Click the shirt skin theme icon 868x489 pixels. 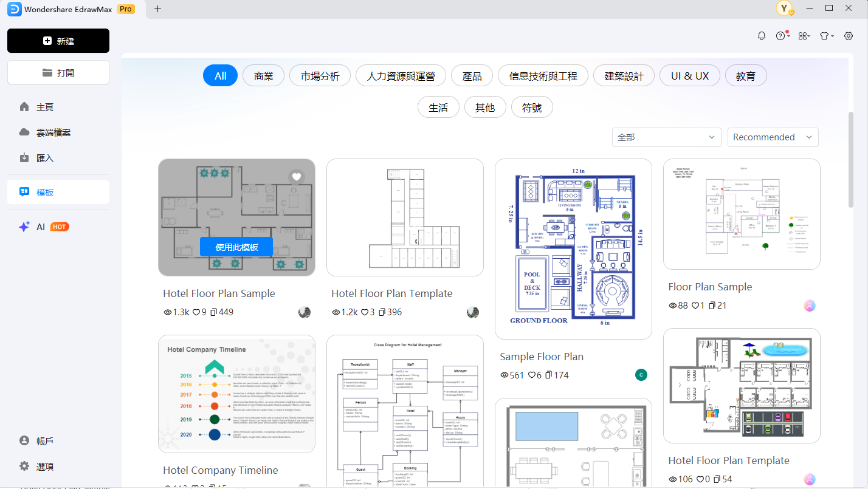coord(824,36)
